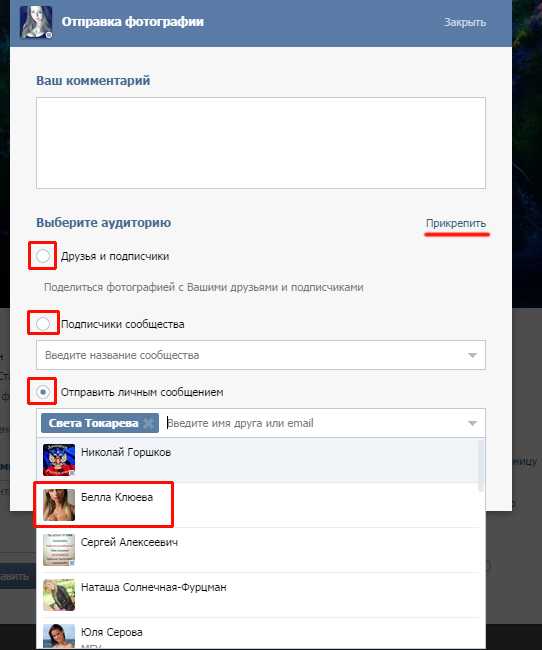Click Белла Клюева's avatar picture

click(x=59, y=504)
